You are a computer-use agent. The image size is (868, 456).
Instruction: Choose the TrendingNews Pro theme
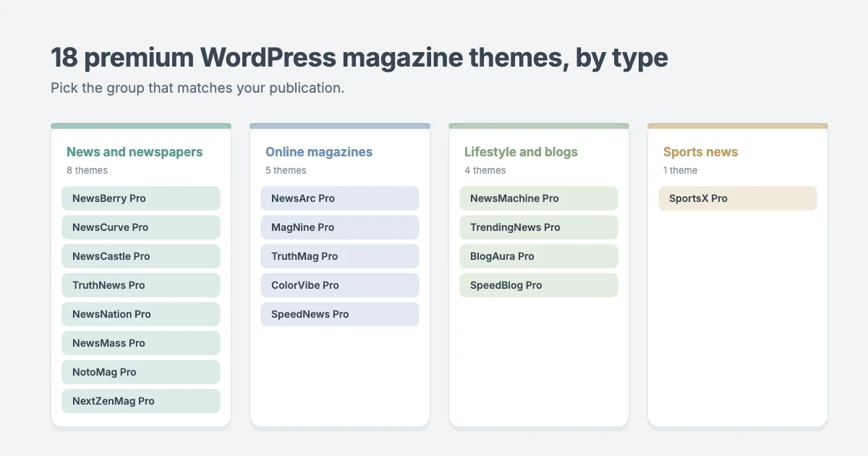539,227
